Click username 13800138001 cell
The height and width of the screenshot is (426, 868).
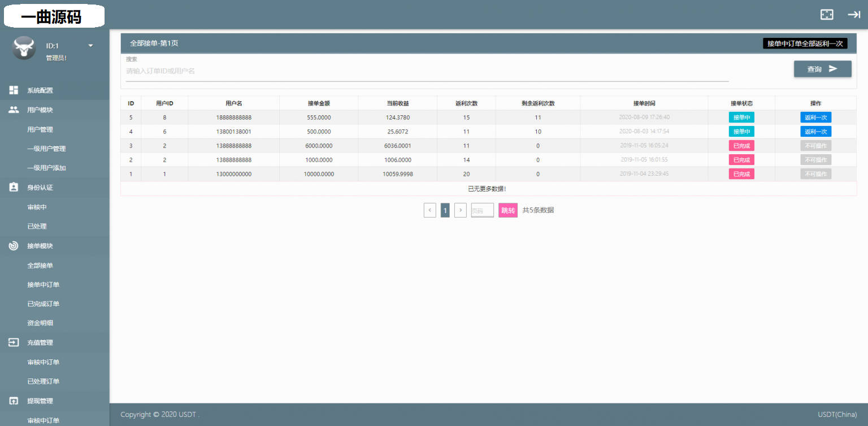[x=233, y=132]
